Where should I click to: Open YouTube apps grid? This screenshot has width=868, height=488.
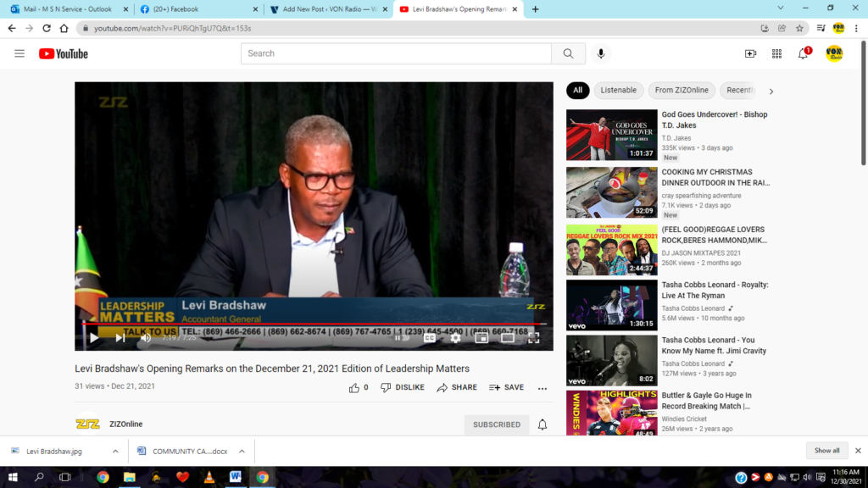tap(776, 53)
